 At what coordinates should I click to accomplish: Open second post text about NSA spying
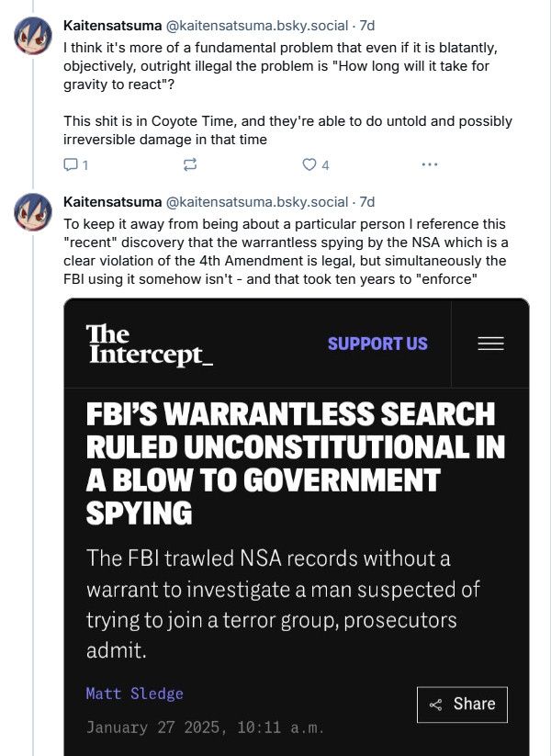click(286, 252)
